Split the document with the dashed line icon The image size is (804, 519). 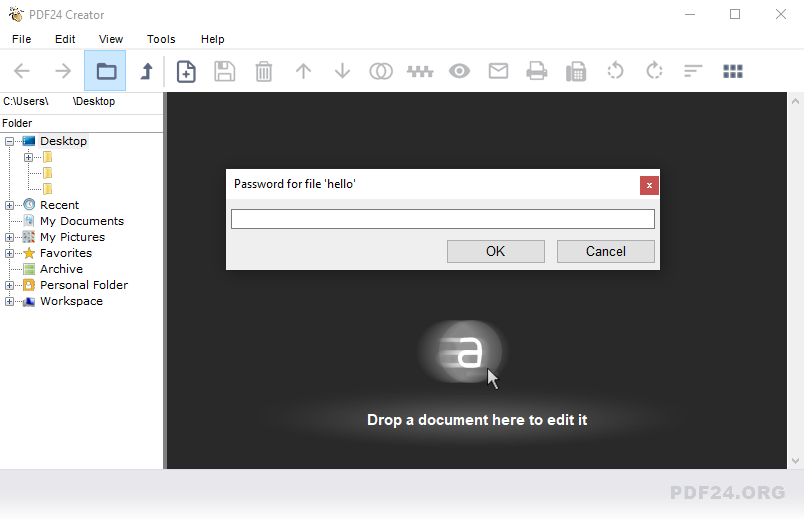click(420, 71)
